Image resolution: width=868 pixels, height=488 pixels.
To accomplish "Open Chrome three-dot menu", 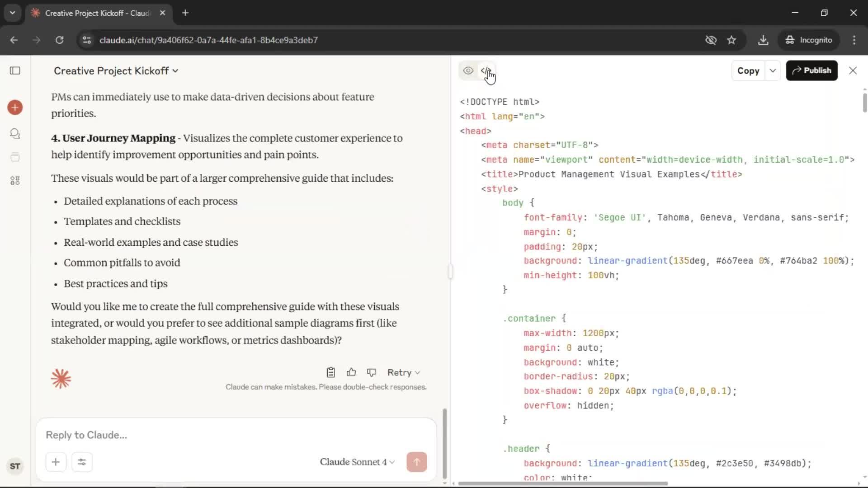I will pos(854,40).
